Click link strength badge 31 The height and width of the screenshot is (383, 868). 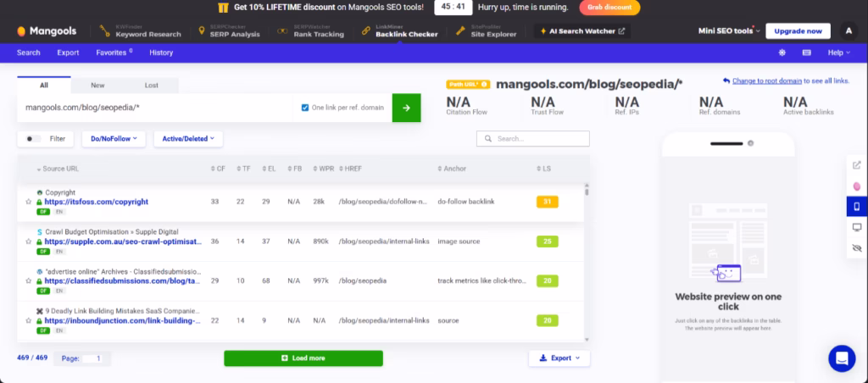548,202
